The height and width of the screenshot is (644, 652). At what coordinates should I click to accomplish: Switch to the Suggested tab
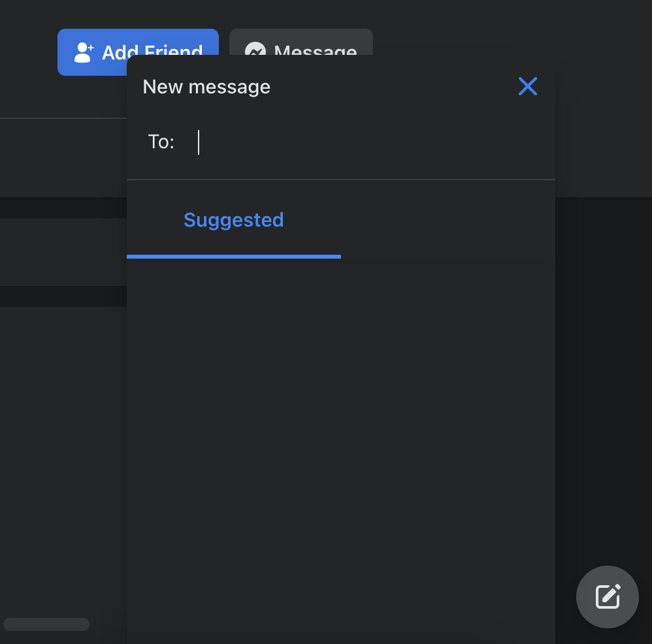[x=233, y=220]
